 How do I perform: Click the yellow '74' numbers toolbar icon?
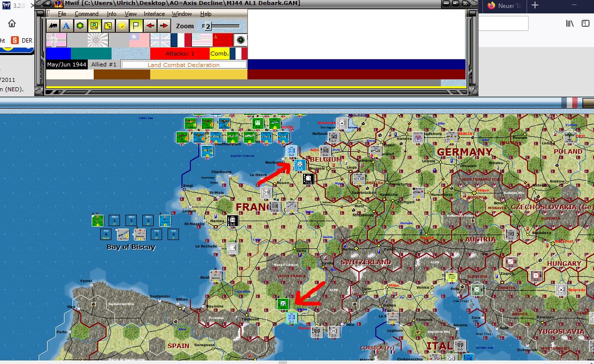108,26
